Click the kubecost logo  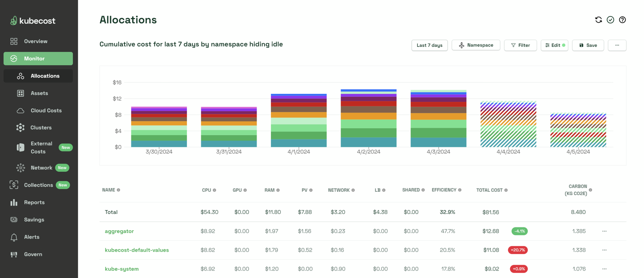pos(33,21)
